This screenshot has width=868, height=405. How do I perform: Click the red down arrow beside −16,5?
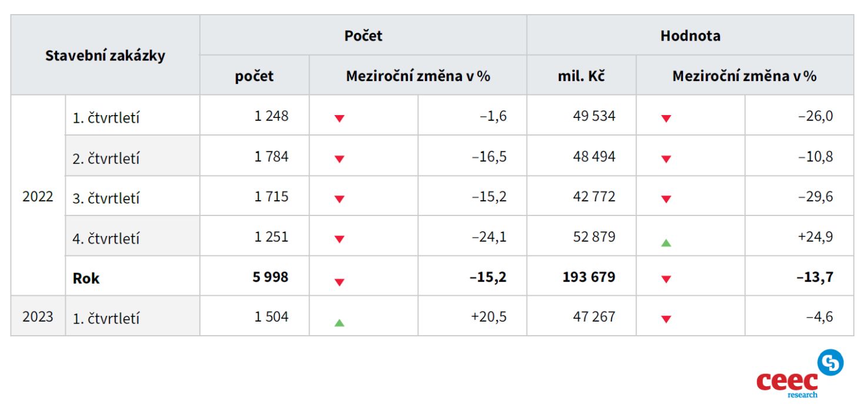339,158
